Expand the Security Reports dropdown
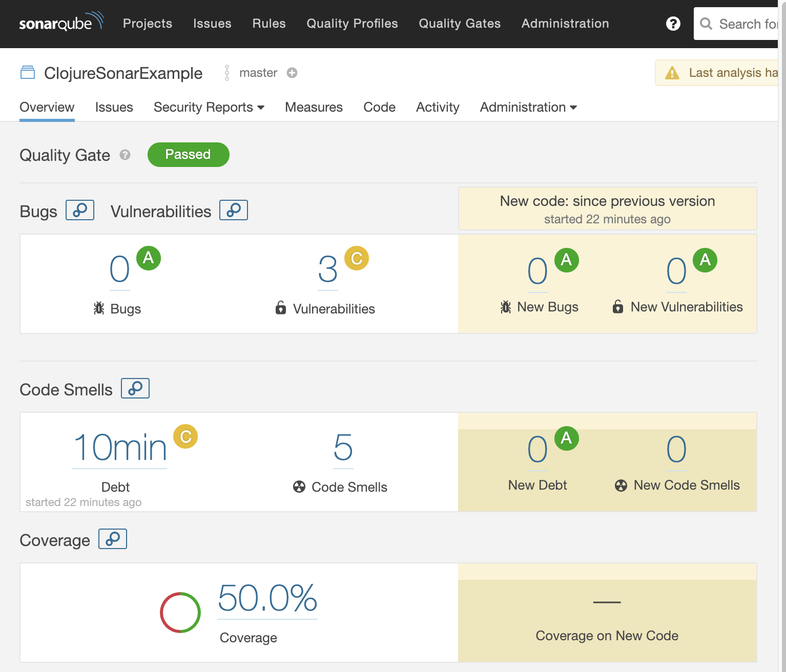The width and height of the screenshot is (786, 672). pyautogui.click(x=209, y=107)
